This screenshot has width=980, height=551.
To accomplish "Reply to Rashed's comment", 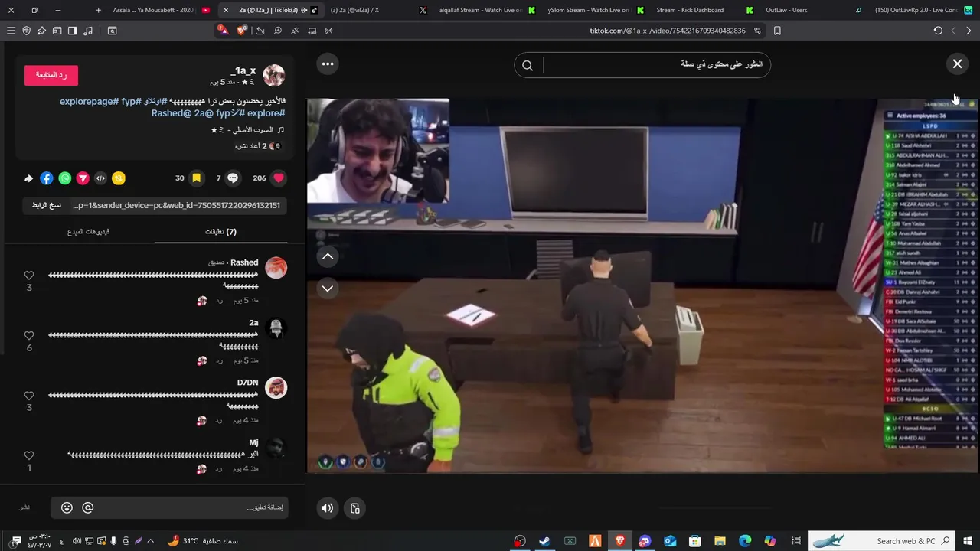I will [219, 301].
